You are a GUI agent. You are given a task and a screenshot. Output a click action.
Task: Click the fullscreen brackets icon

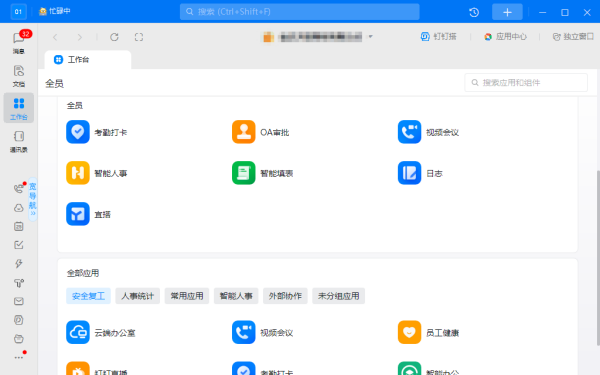(139, 37)
